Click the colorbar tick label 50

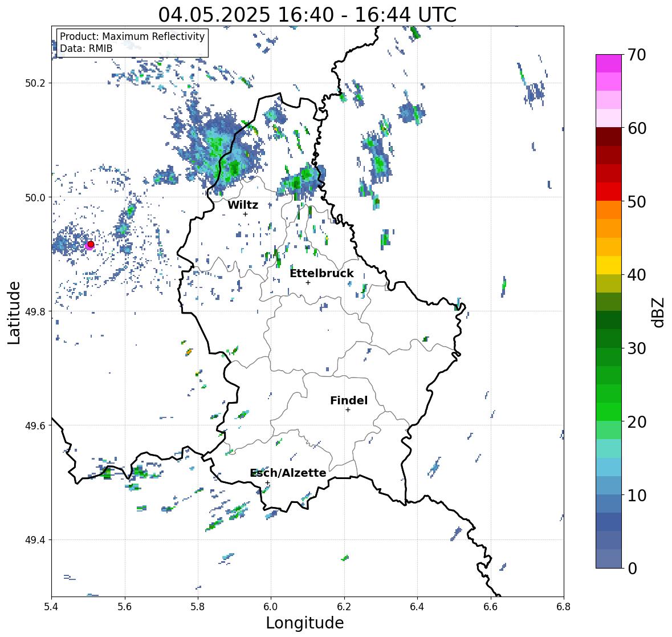pyautogui.click(x=637, y=201)
